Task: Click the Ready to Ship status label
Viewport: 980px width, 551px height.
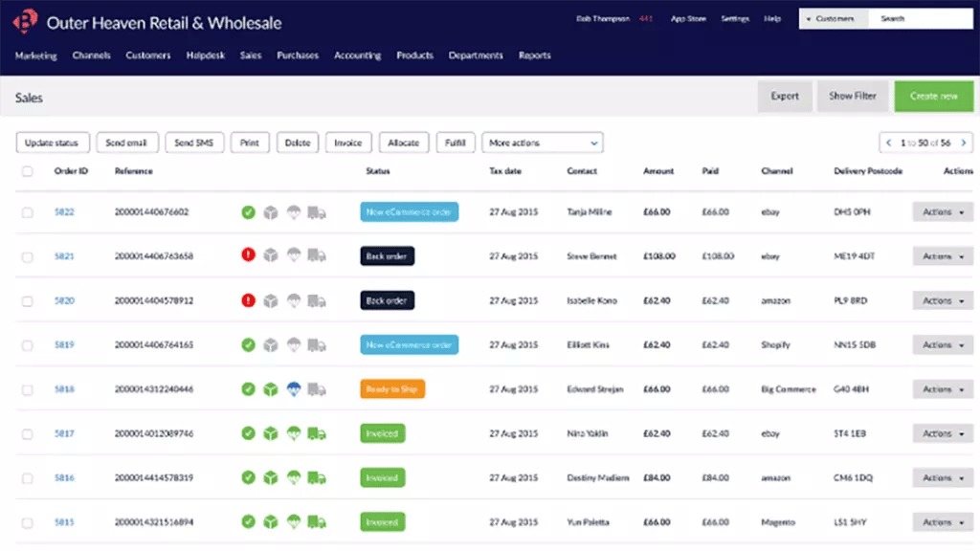Action: pyautogui.click(x=391, y=389)
